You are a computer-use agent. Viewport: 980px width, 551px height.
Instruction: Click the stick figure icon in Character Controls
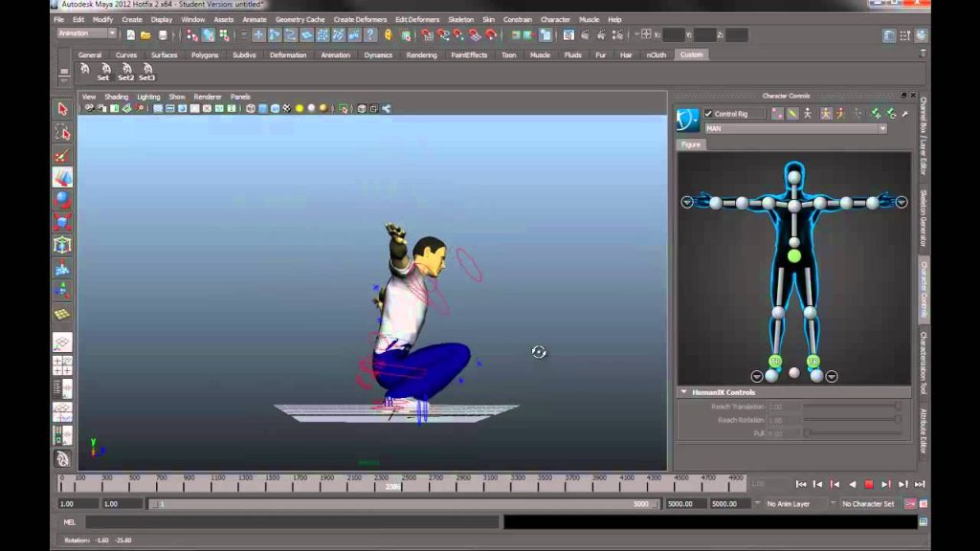coord(808,114)
